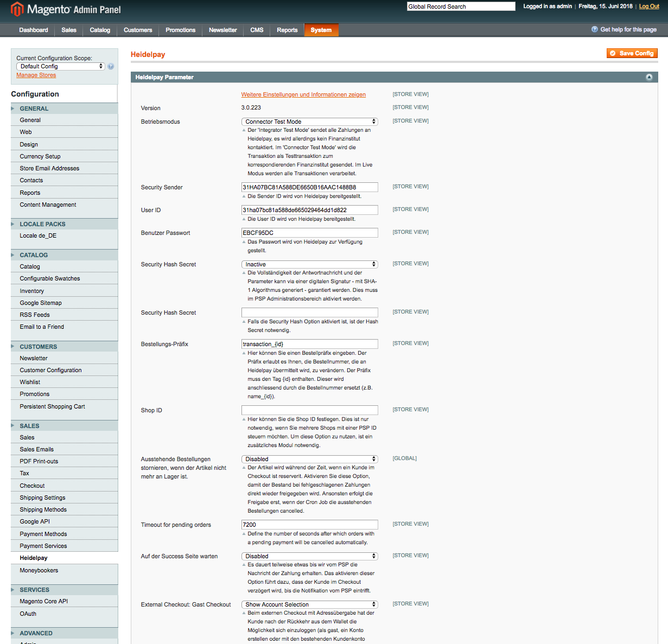
Task: Collapse the ADVANCED sidebar section
Action: point(65,633)
